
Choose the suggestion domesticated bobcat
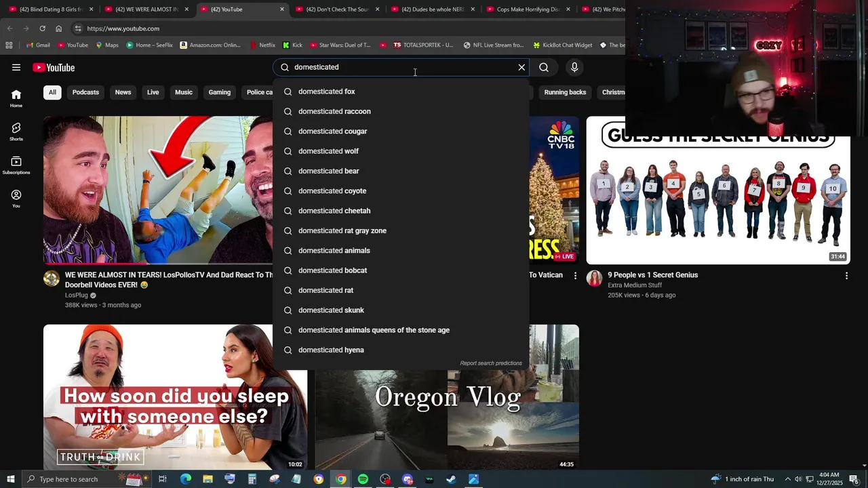pyautogui.click(x=401, y=270)
